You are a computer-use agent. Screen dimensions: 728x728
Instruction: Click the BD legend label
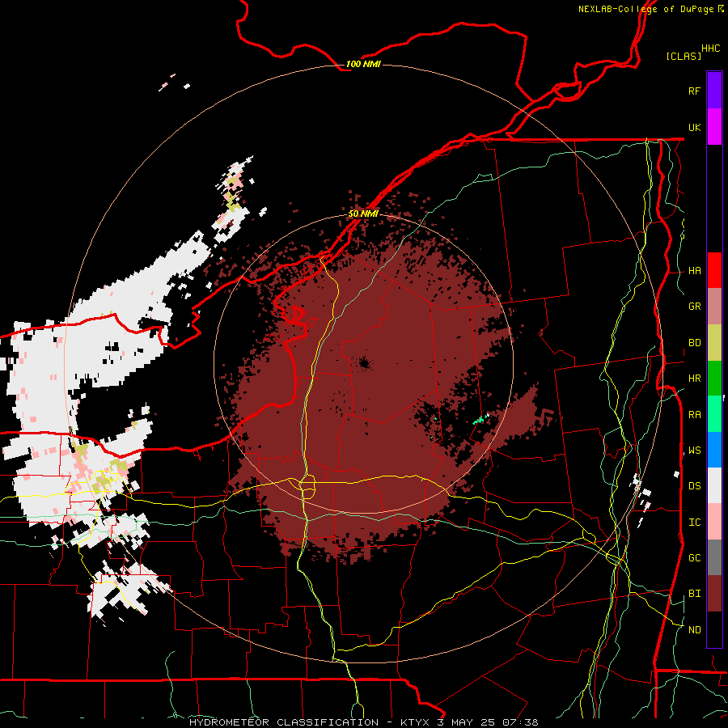click(x=694, y=342)
